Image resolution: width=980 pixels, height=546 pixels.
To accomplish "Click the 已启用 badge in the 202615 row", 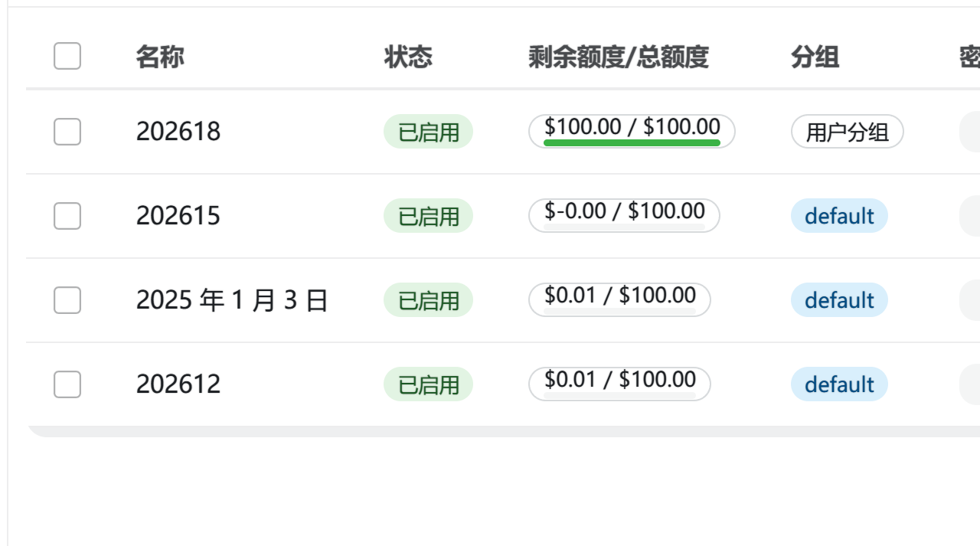I will (428, 216).
